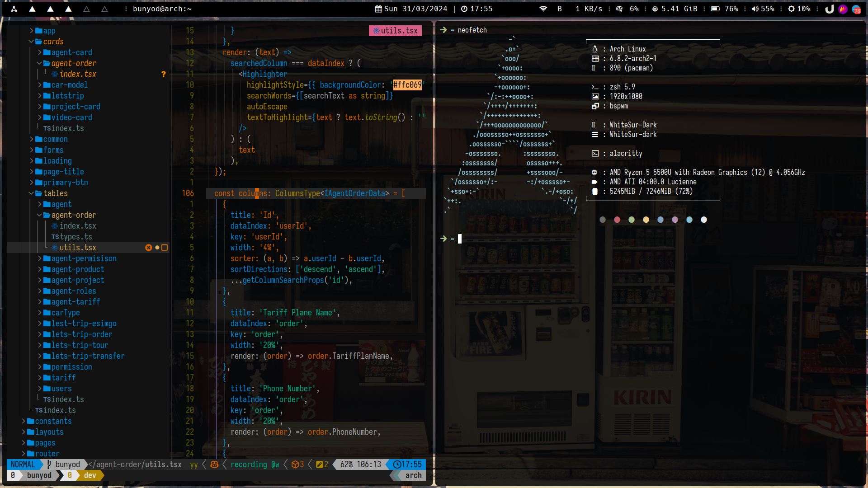
Task: Click the brightness sun icon
Action: pos(791,9)
